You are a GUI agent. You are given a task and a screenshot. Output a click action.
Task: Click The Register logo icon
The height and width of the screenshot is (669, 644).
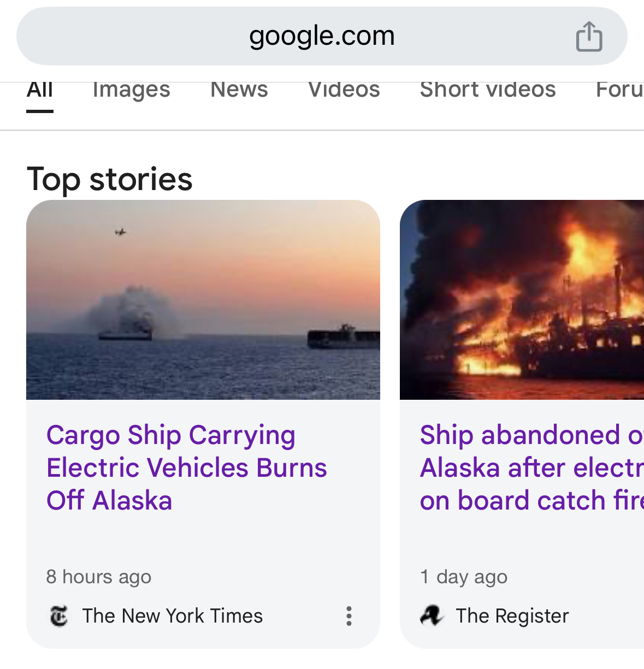pos(432,616)
